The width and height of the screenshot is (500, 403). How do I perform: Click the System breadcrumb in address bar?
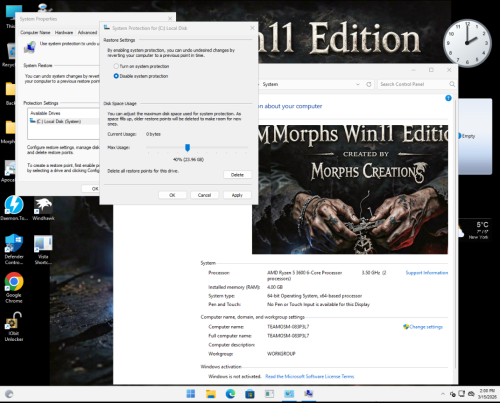coord(270,84)
